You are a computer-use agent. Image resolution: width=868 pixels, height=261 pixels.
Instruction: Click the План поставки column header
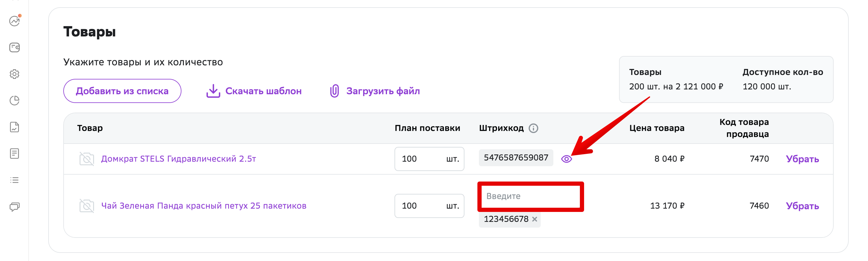tap(427, 128)
